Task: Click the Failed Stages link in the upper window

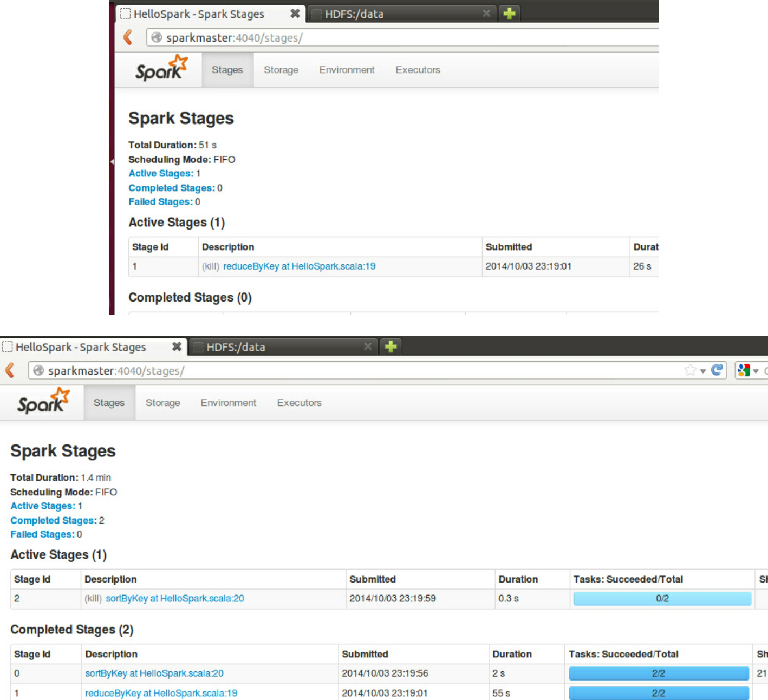Action: coord(160,202)
